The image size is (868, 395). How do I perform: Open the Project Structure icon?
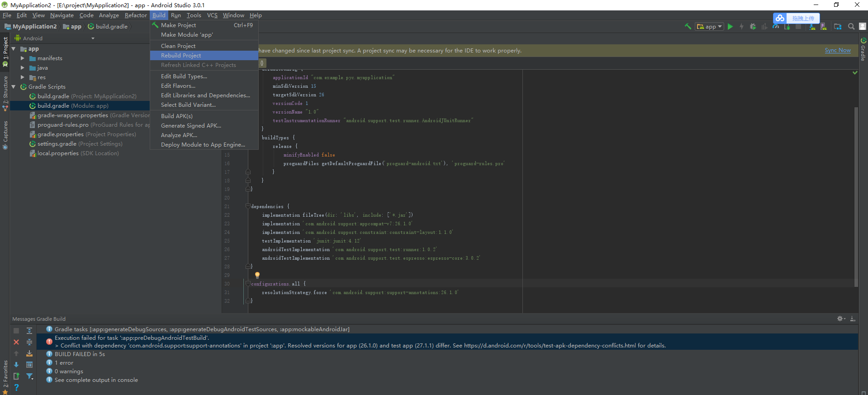coord(838,27)
